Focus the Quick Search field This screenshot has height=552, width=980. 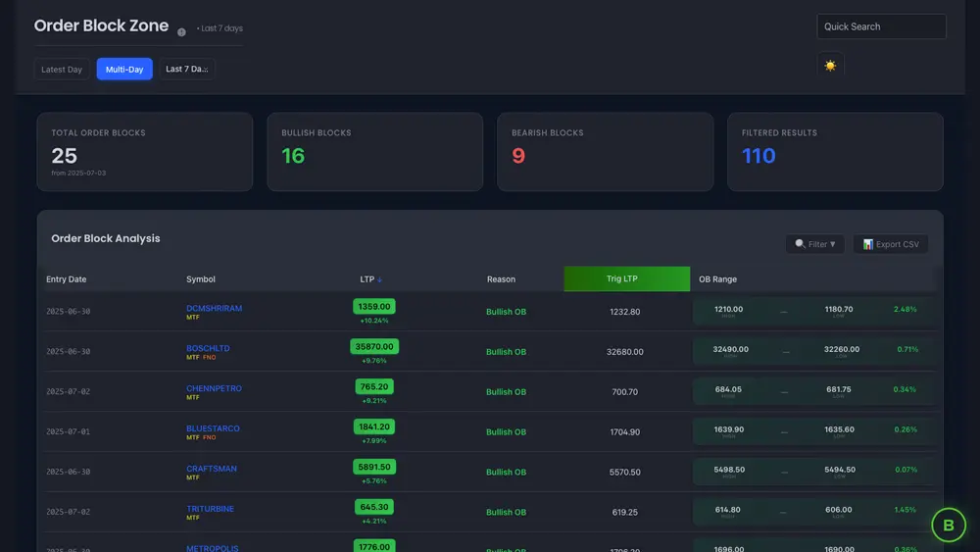[881, 26]
